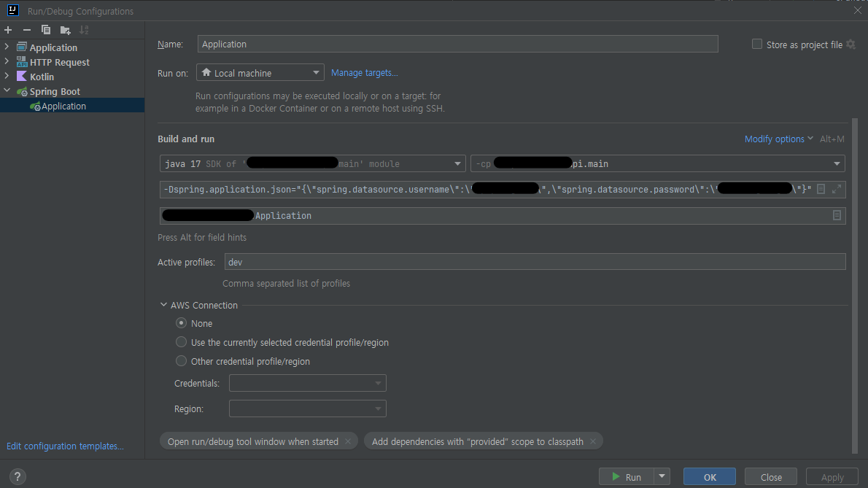Sort configurations alphabetically
The height and width of the screenshot is (488, 868).
(84, 30)
